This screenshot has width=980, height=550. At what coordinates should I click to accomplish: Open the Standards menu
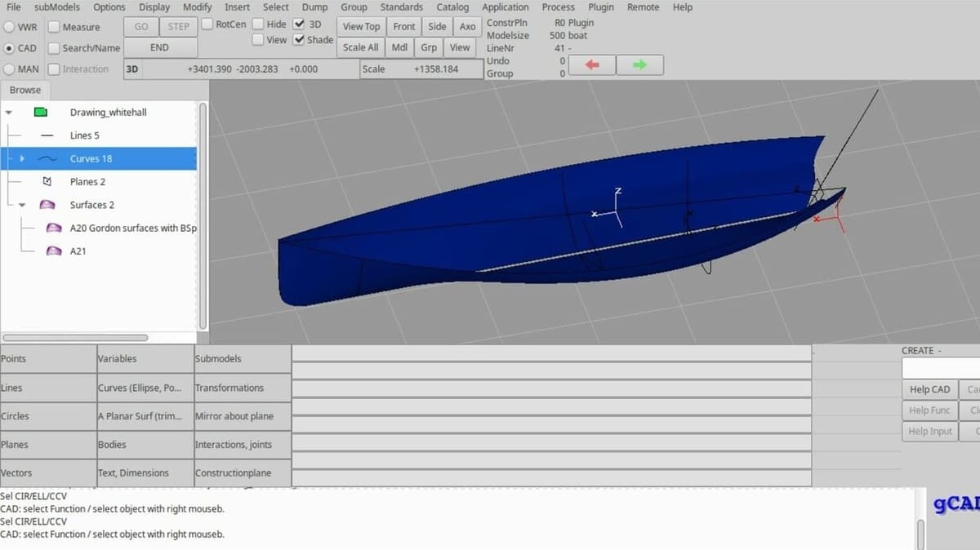402,7
